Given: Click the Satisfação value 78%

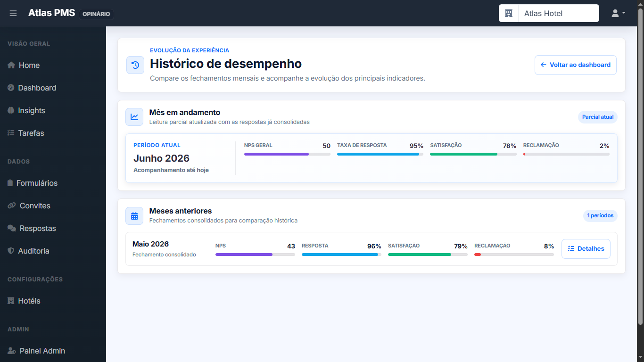Looking at the screenshot, I should click(x=510, y=146).
